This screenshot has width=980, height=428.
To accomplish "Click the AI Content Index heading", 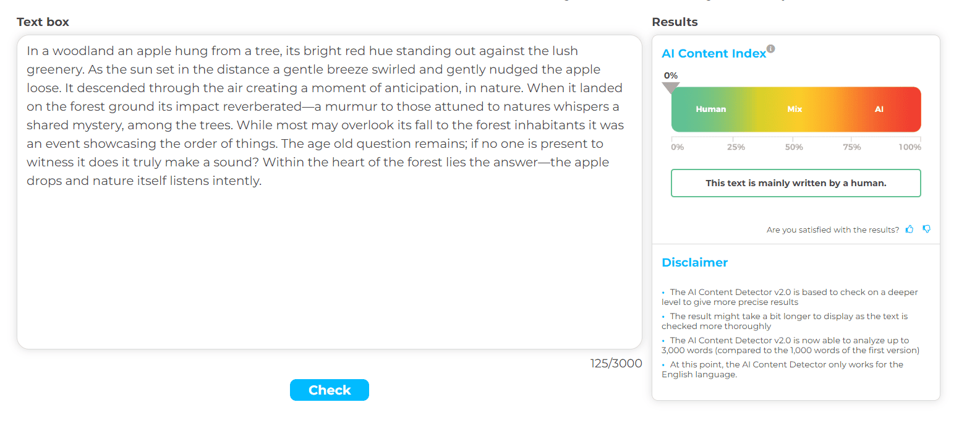I will click(x=714, y=54).
